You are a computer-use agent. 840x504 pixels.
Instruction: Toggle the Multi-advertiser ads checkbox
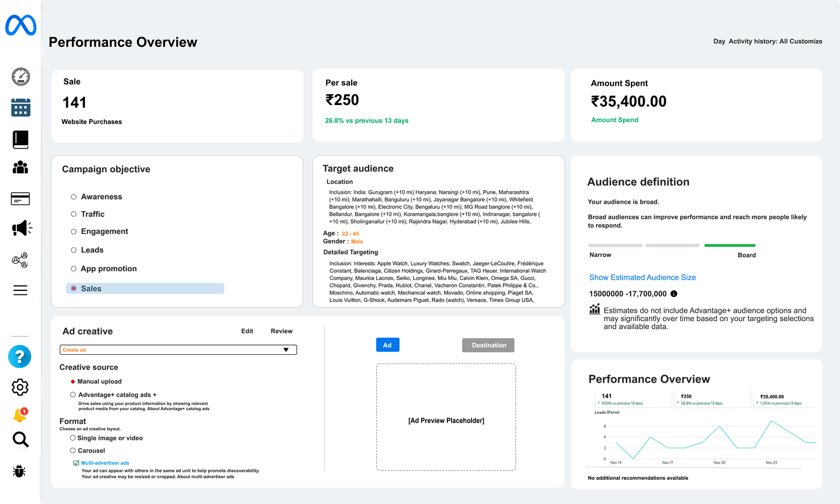point(76,463)
